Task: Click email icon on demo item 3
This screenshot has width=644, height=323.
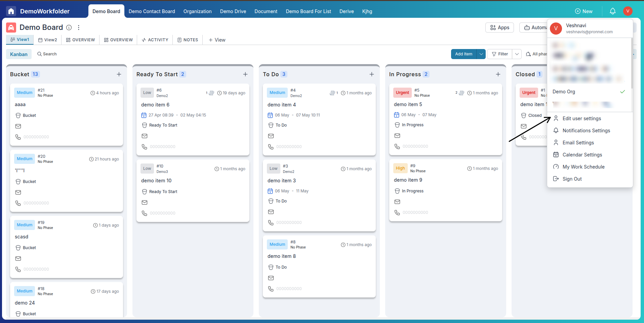Action: [271, 212]
